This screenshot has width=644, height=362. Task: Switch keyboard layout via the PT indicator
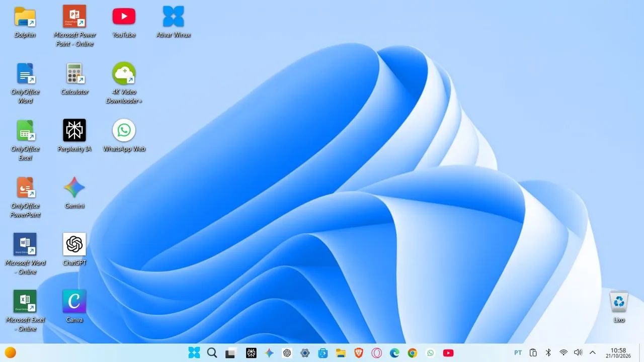(518, 353)
